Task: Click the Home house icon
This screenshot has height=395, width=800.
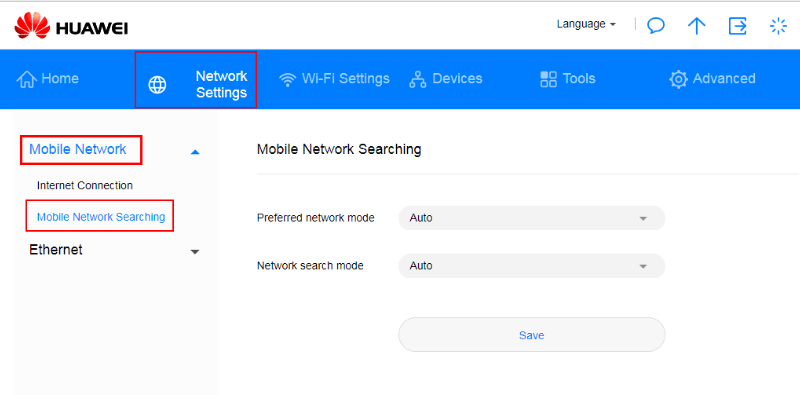Action: point(27,79)
